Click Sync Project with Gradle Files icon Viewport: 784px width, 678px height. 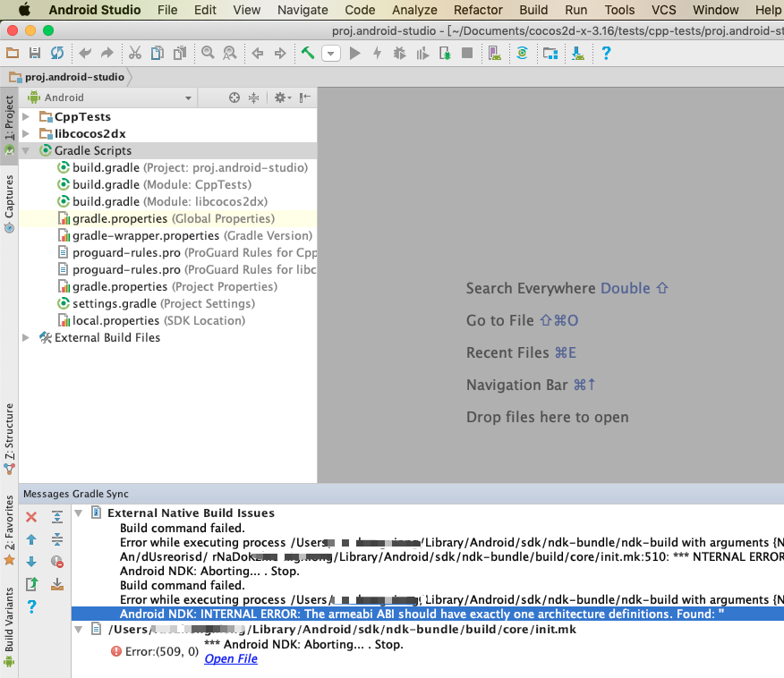[522, 53]
